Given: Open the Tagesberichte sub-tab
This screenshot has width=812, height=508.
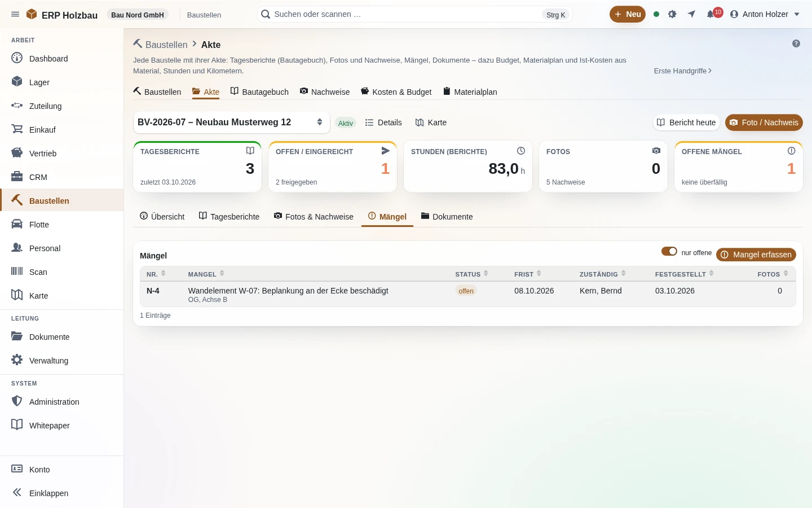Looking at the screenshot, I should pyautogui.click(x=229, y=216).
